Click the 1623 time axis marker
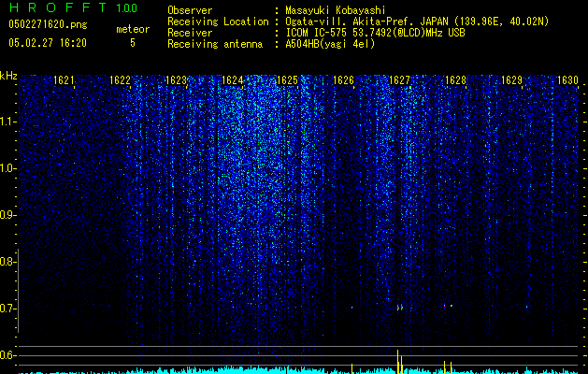The height and width of the screenshot is (374, 588). [177, 80]
